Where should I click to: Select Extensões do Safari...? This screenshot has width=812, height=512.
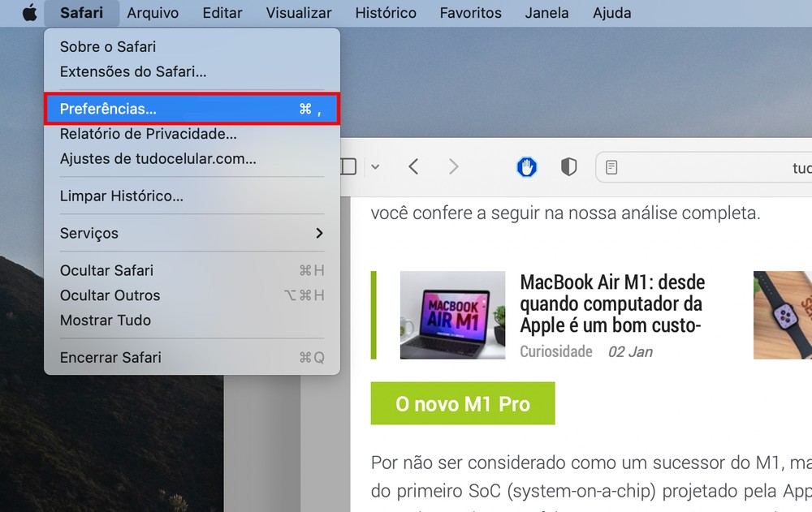(x=192, y=71)
